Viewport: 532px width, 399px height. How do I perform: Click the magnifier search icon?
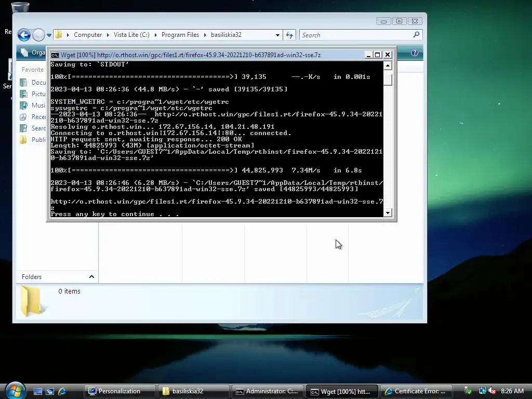point(416,35)
